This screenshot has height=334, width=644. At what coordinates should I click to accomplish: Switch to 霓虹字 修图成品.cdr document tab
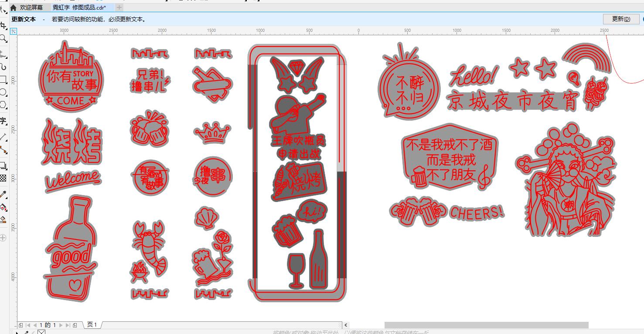tap(79, 7)
